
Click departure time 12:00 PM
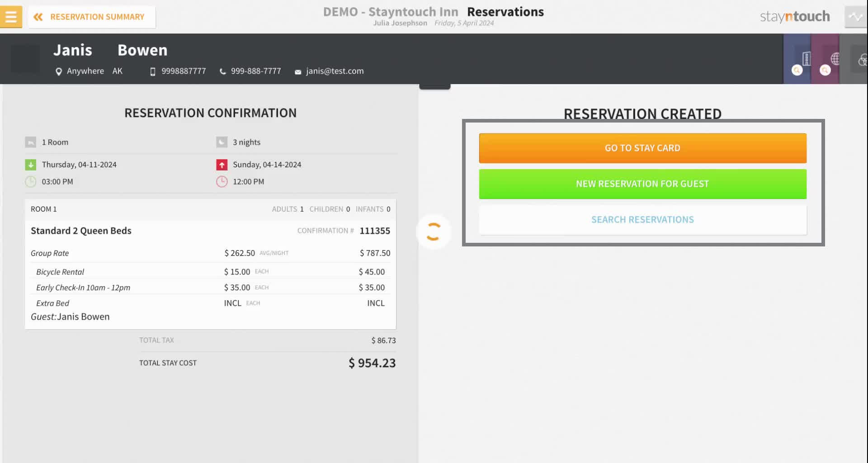pos(248,182)
